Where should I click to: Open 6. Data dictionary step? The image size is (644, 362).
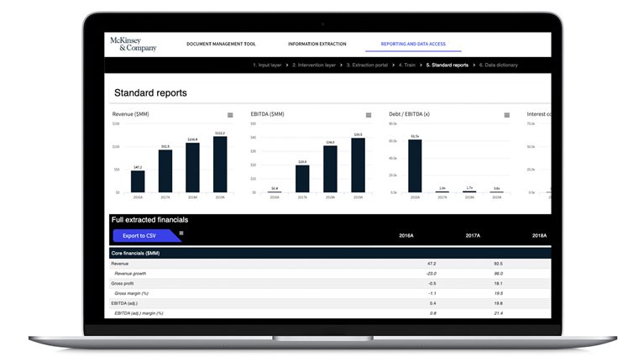(x=499, y=65)
